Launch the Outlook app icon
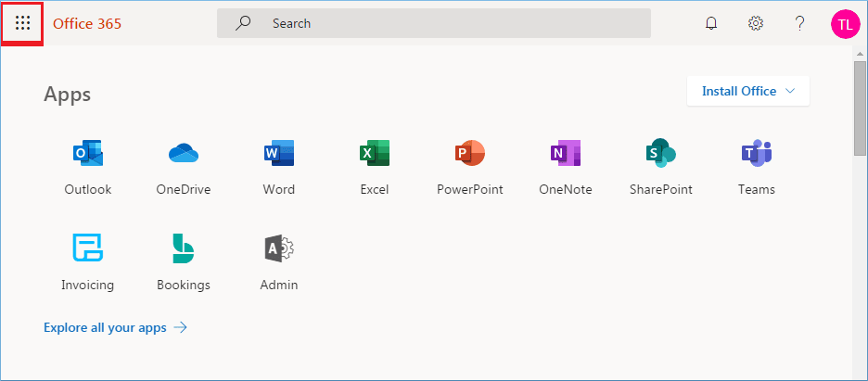Screen dimensions: 868x381 click(x=88, y=153)
